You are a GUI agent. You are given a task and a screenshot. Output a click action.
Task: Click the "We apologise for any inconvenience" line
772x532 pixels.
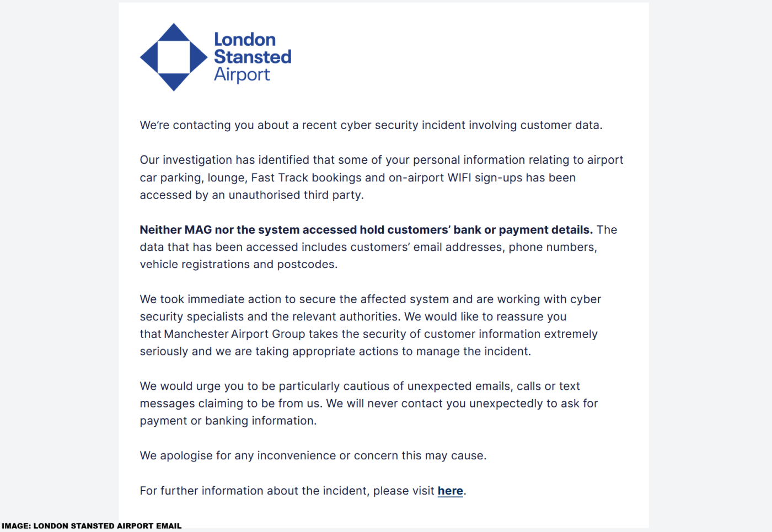tap(313, 455)
